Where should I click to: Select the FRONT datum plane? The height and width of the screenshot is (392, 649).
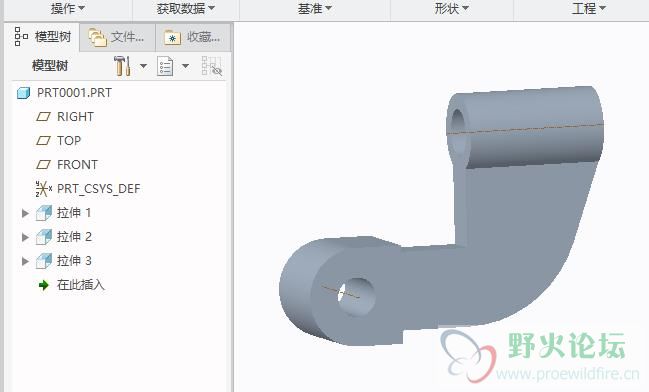77,165
